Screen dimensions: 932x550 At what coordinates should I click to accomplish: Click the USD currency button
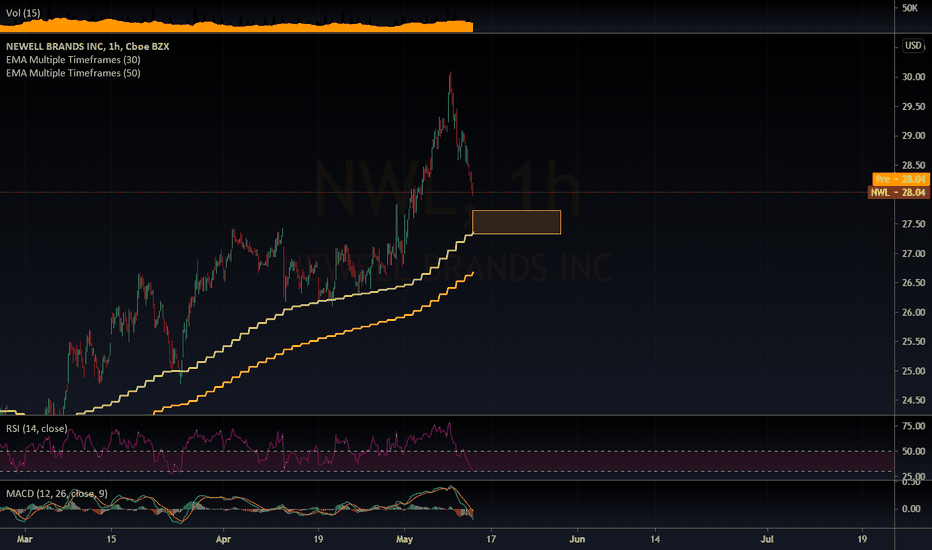pos(913,46)
